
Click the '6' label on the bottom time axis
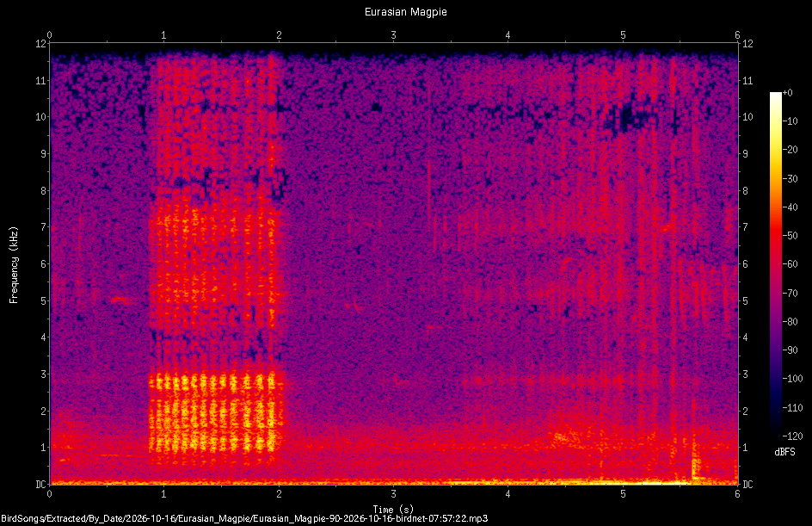pos(737,494)
